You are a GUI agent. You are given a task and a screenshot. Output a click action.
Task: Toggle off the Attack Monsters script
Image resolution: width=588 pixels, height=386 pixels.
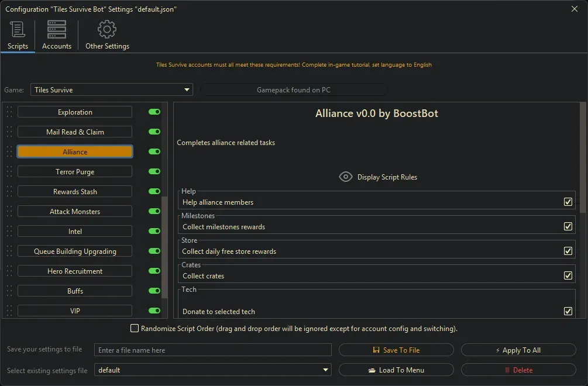154,212
